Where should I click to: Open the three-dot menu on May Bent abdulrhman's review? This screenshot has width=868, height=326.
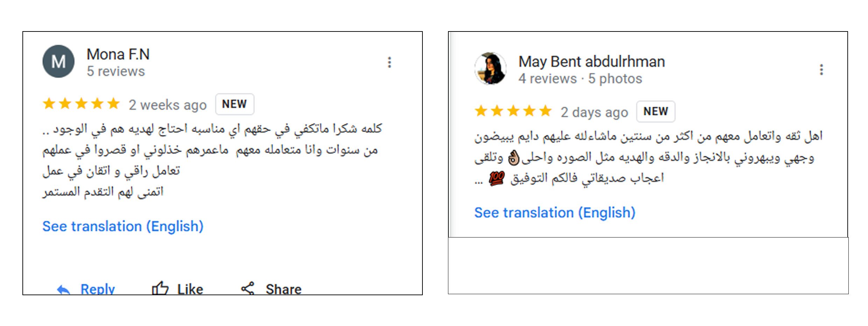[x=821, y=70]
